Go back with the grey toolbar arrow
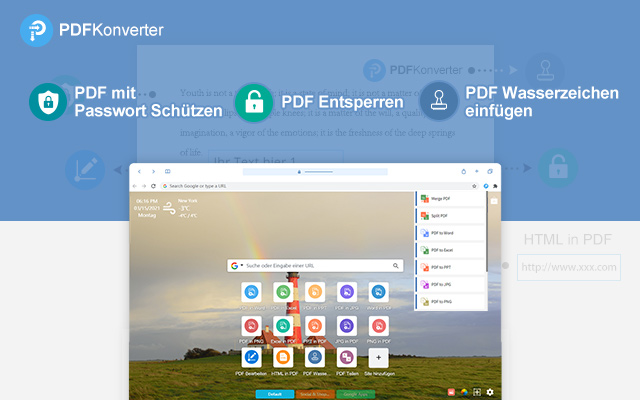The height and width of the screenshot is (400, 640). (x=135, y=186)
